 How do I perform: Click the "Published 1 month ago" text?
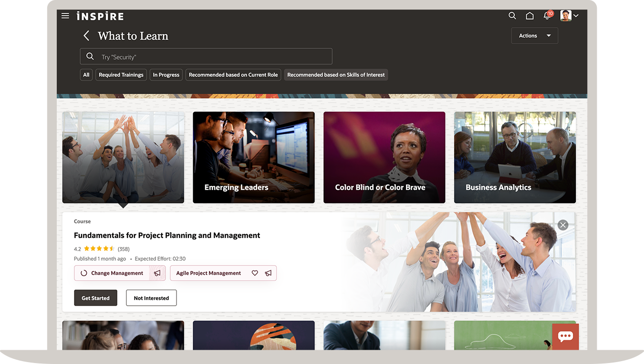(100, 259)
